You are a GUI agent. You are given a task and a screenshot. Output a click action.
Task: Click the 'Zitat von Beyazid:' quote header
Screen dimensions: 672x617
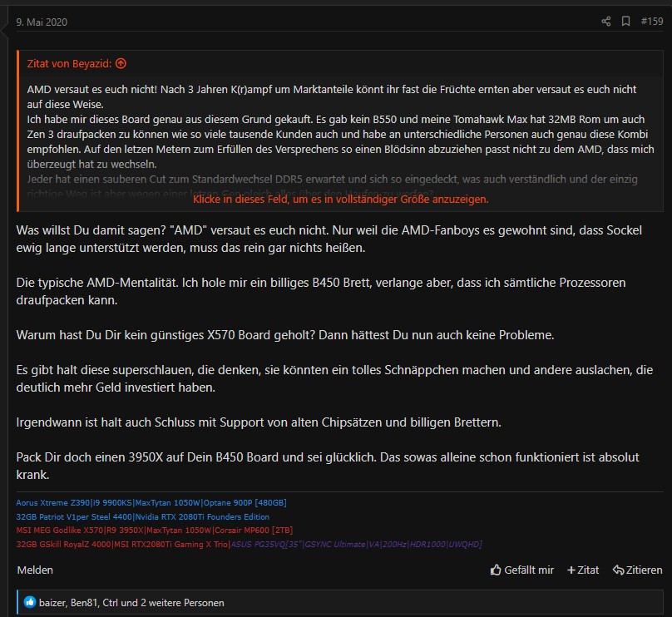click(69, 63)
